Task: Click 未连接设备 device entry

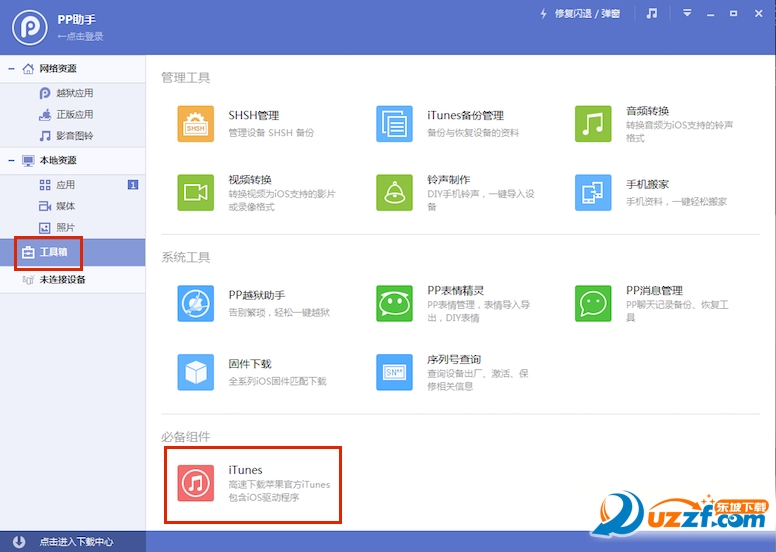Action: 73,280
